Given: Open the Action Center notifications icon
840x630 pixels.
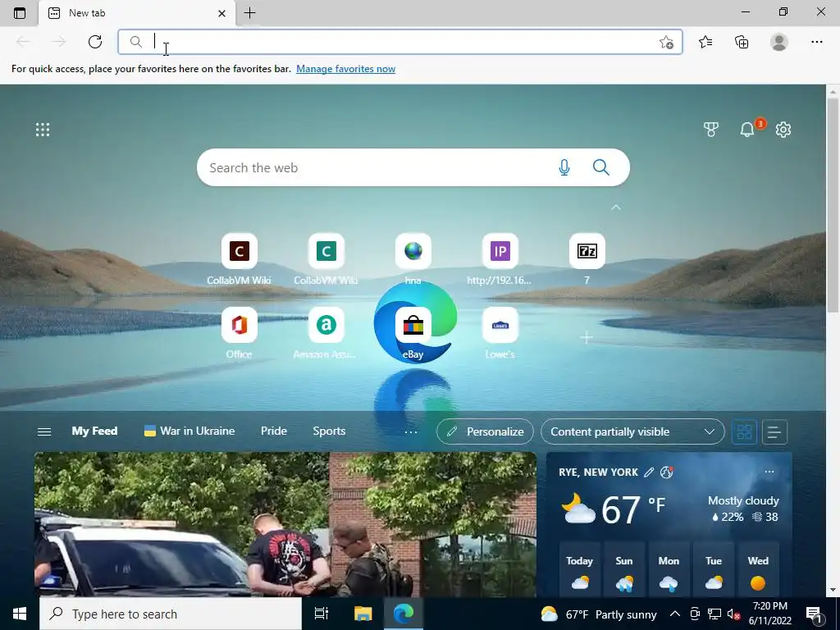Looking at the screenshot, I should click(x=814, y=614).
